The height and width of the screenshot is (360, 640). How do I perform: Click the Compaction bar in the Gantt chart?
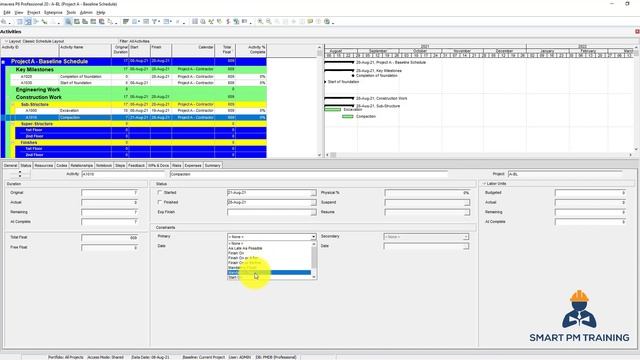point(348,116)
